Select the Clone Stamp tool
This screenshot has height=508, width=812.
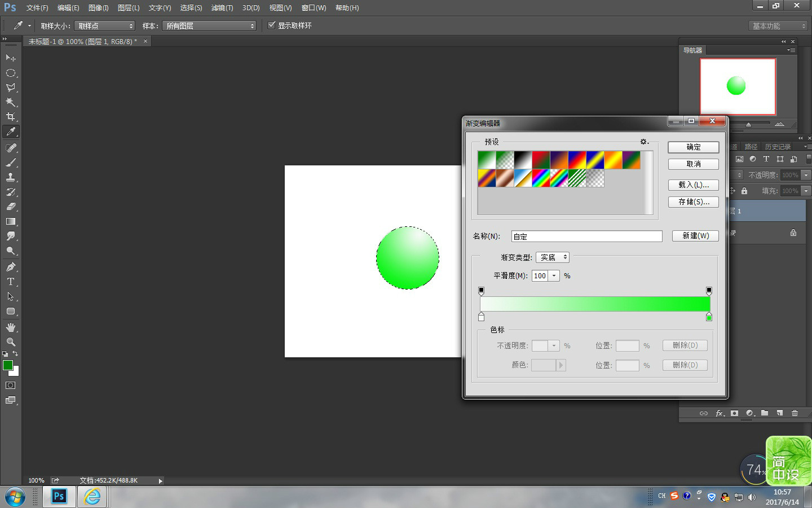[x=10, y=177]
